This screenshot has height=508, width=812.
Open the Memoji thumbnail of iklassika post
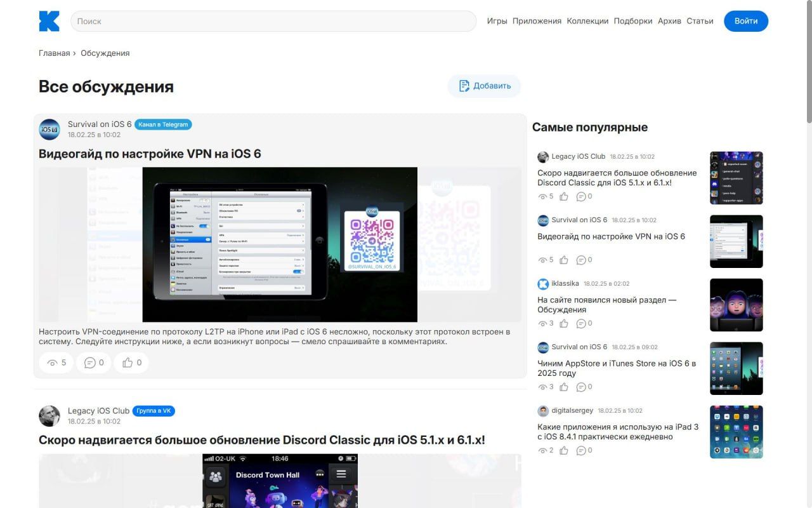pyautogui.click(x=737, y=305)
